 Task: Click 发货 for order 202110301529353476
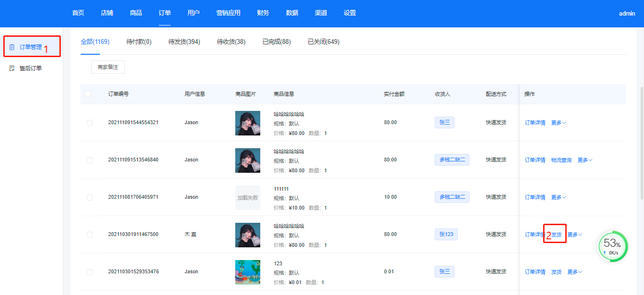coord(556,272)
